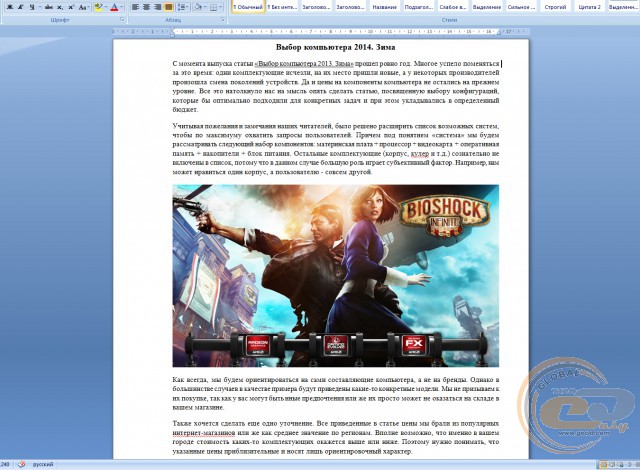This screenshot has width=640, height=470.
Task: Toggle bold (Ж) formatting
Action: tap(10, 7)
